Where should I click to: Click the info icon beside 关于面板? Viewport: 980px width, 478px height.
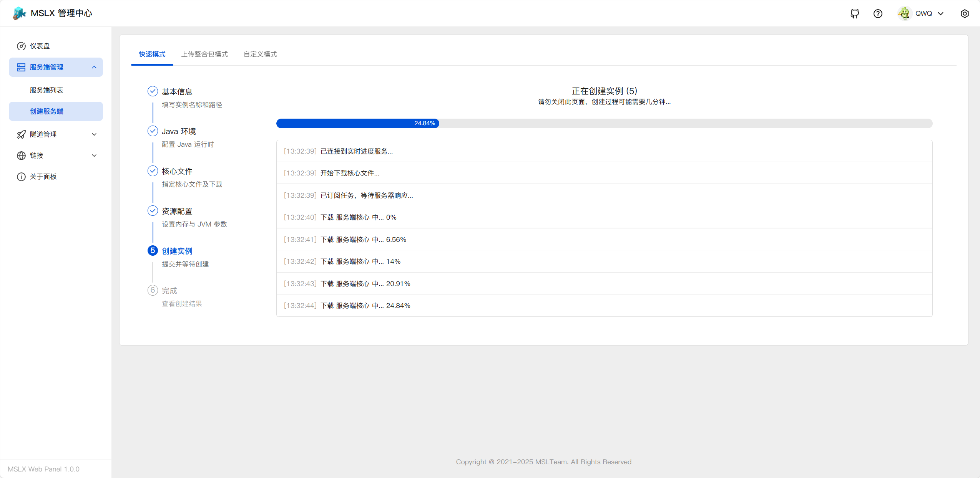click(x=21, y=177)
